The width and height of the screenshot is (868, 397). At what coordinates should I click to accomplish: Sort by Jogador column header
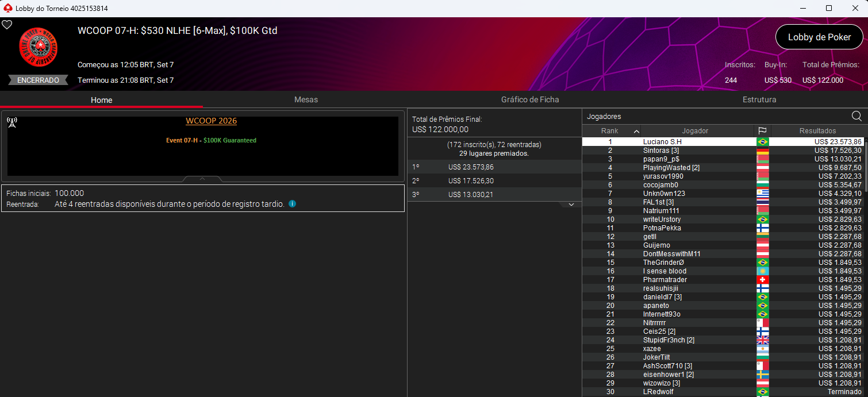(695, 131)
